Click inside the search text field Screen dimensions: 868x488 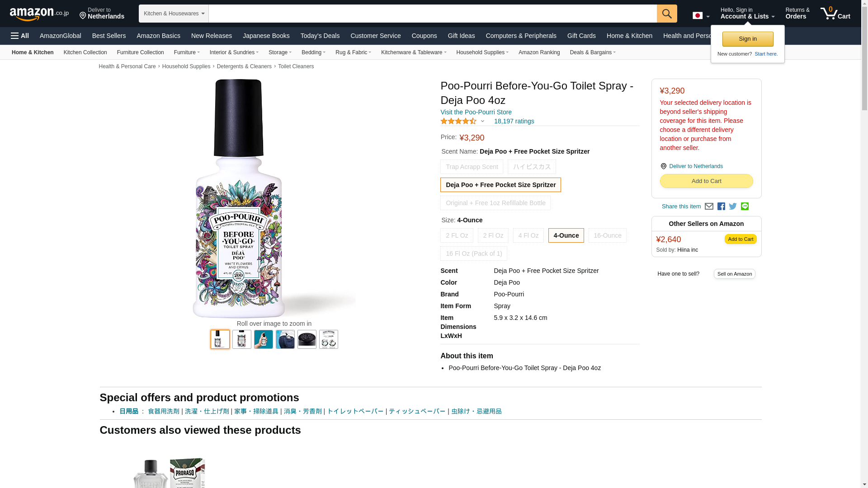[x=432, y=14]
